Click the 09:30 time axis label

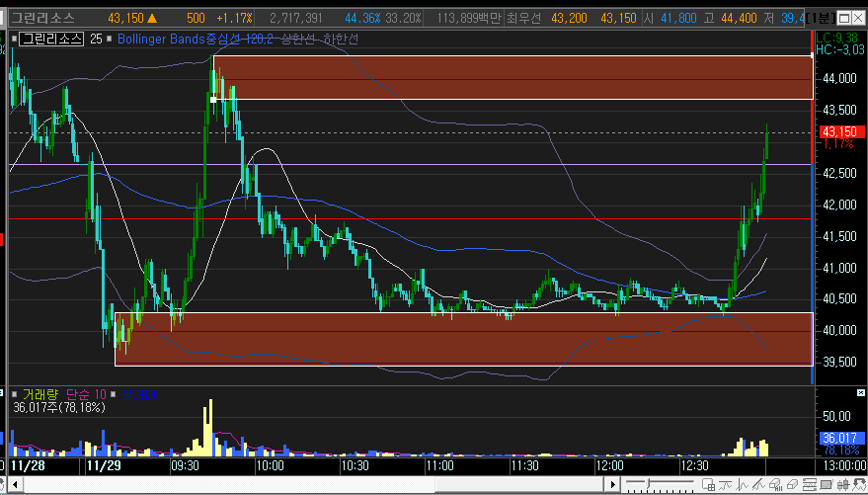pyautogui.click(x=186, y=465)
